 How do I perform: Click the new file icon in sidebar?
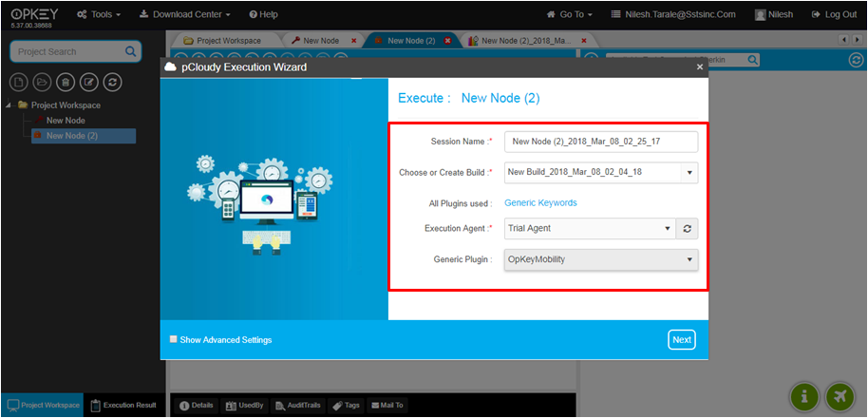pos(19,83)
